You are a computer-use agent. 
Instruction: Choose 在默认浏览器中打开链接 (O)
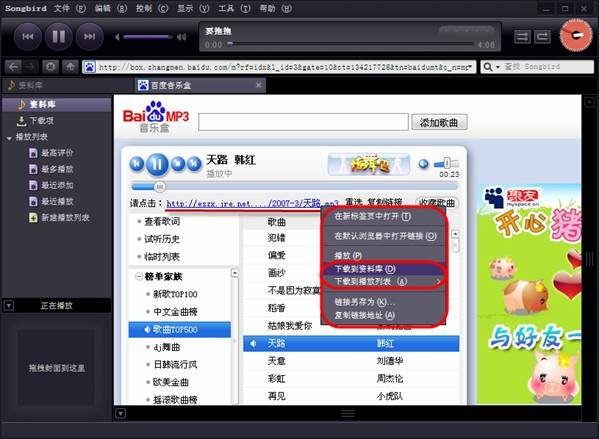tap(385, 236)
